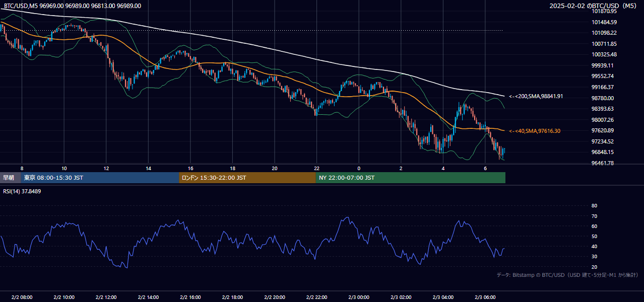
Task: Click the 2/2 18:00 time axis label
Action: [x=232, y=297]
